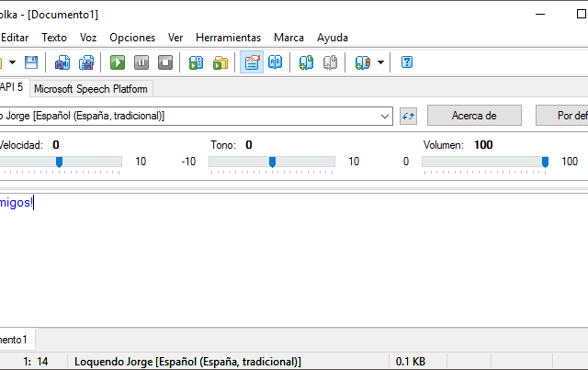588x370 pixels.
Task: Click the Read Clipboard Aloud icon
Action: [196, 62]
